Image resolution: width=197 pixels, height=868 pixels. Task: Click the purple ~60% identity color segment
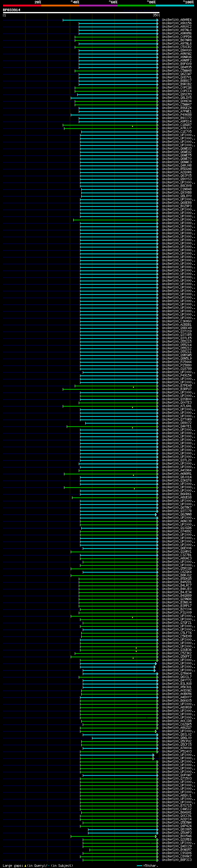99,6
